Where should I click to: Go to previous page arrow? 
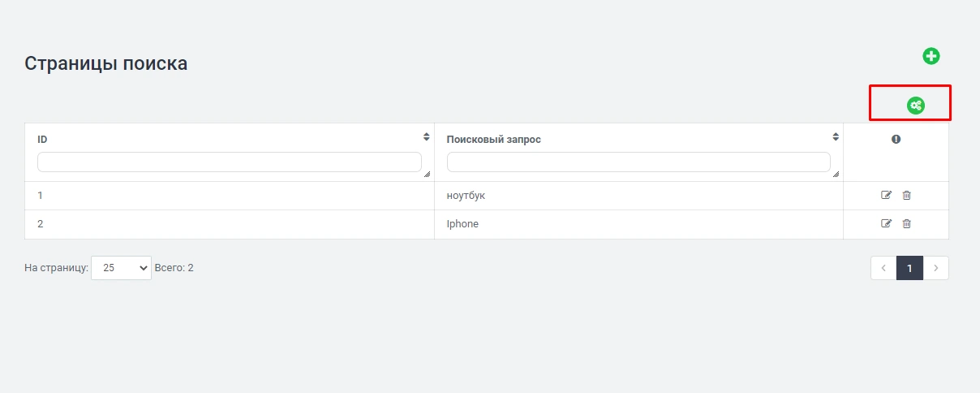coord(883,268)
